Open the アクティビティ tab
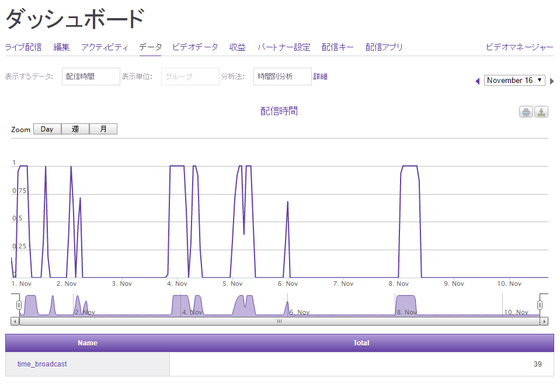The width and height of the screenshot is (560, 387). tap(104, 47)
